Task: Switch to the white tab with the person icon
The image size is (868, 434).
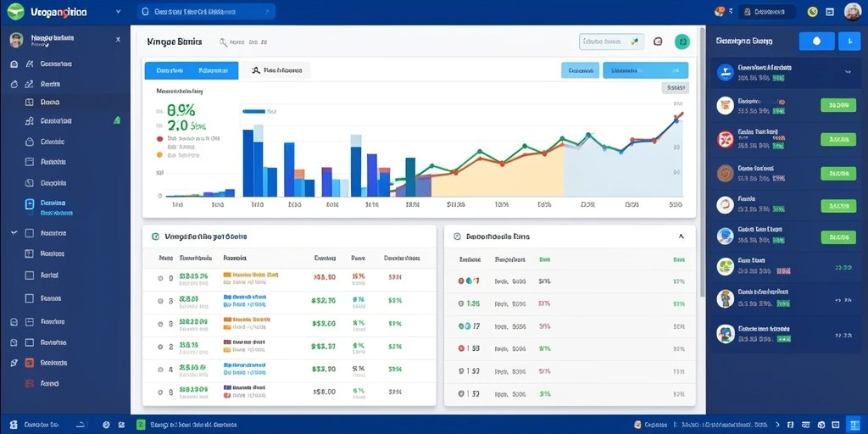Action: (x=276, y=70)
